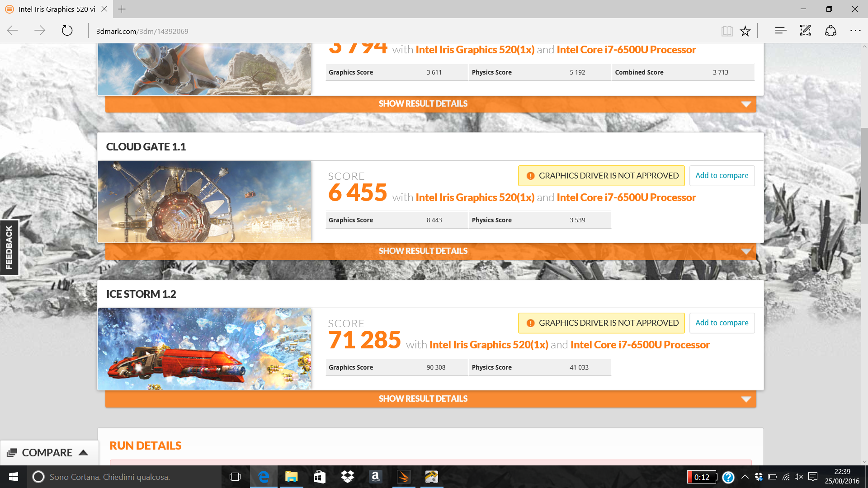Go back to the previous page
The width and height of the screenshot is (868, 488).
(13, 31)
